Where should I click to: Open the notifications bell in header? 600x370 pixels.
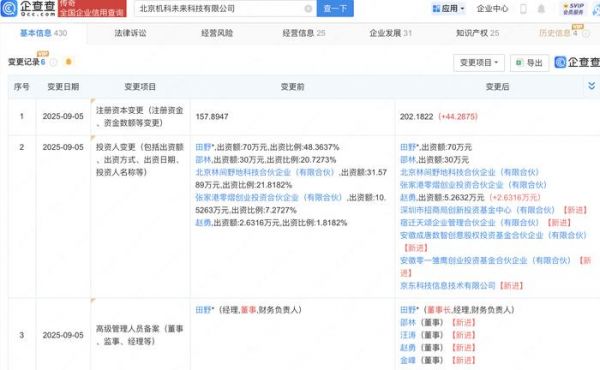point(541,8)
